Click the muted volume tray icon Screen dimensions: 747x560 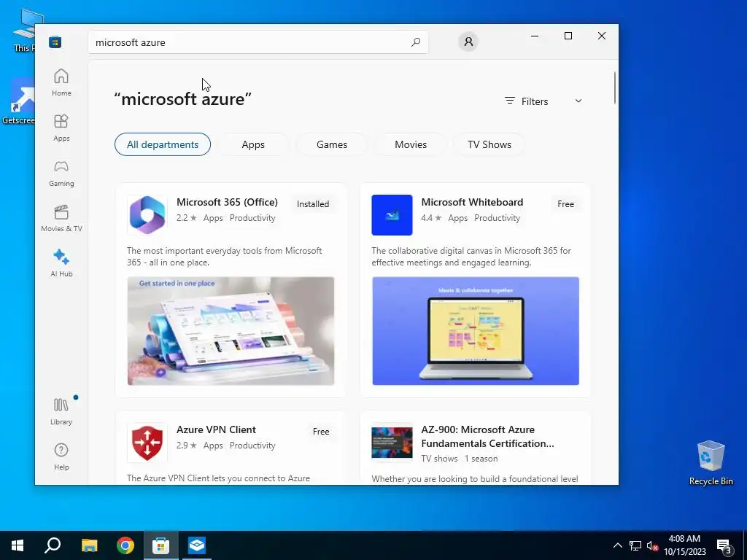(x=652, y=545)
